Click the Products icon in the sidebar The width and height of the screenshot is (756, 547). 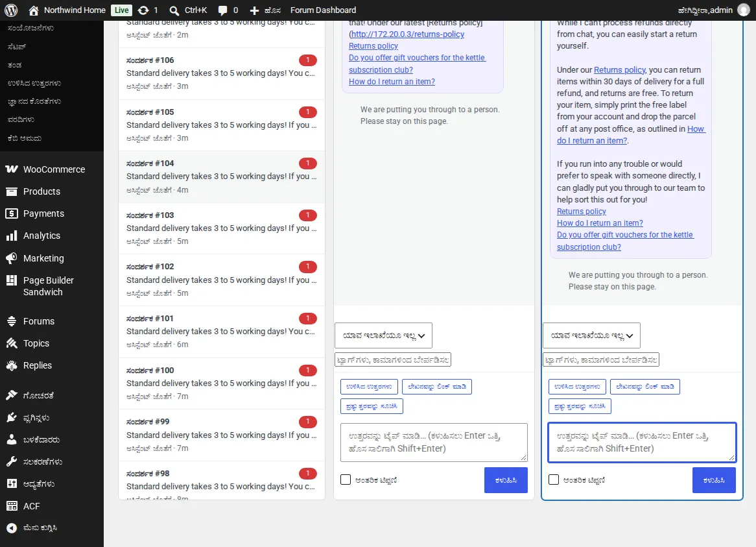[12, 191]
